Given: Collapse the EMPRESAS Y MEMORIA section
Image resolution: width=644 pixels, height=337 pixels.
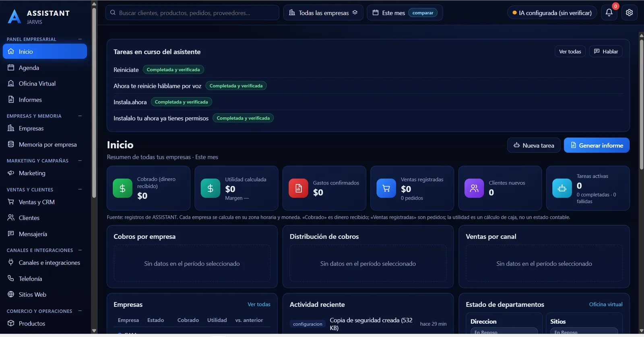Looking at the screenshot, I should (x=80, y=116).
